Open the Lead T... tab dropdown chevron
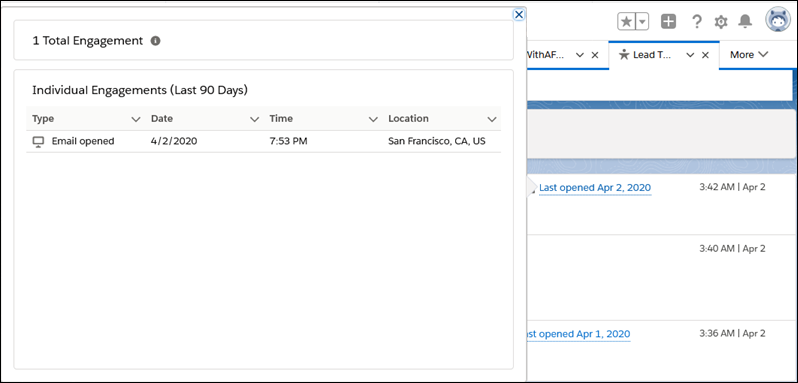This screenshot has height=383, width=798. tap(690, 55)
